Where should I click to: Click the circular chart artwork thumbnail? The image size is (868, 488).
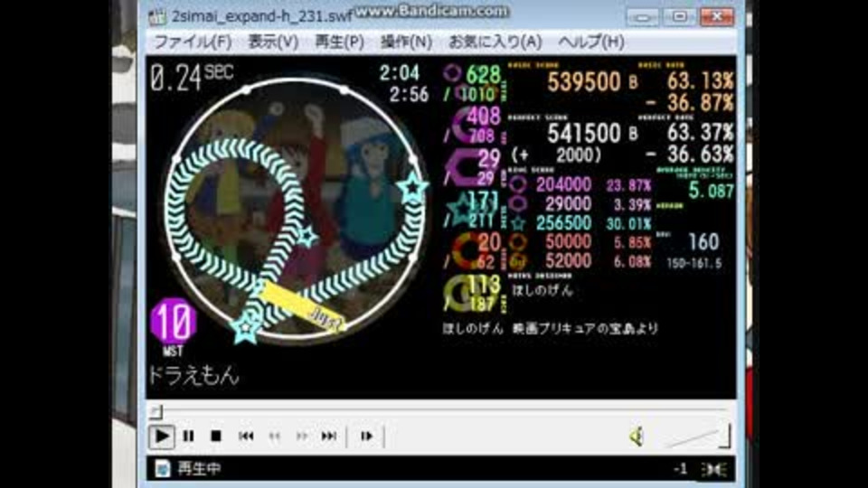pyautogui.click(x=295, y=209)
